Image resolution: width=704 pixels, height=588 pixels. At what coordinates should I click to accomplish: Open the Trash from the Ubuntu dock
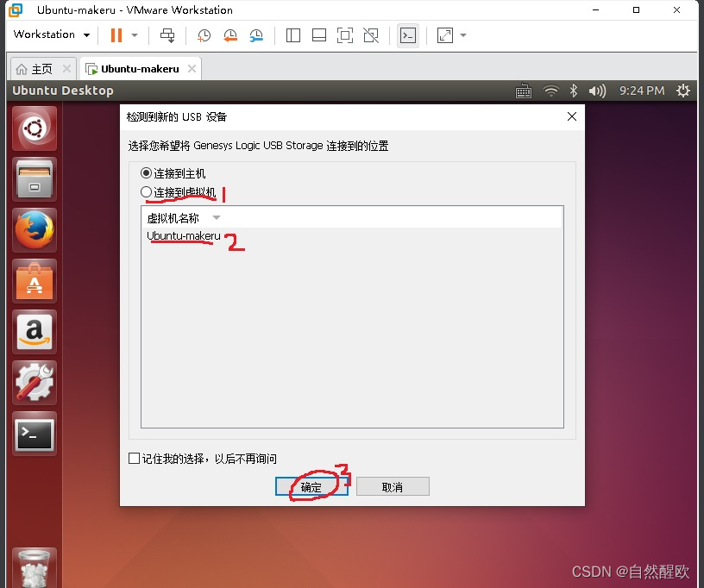tap(35, 566)
